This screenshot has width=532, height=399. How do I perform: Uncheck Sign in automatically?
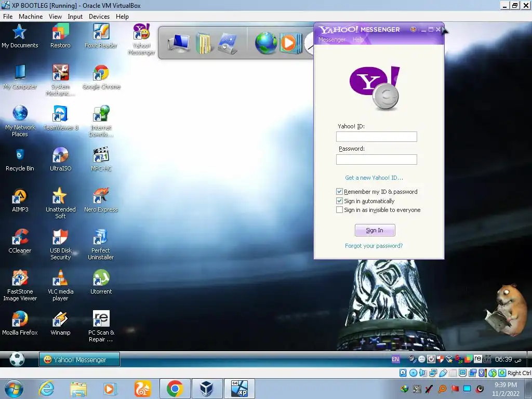click(339, 201)
